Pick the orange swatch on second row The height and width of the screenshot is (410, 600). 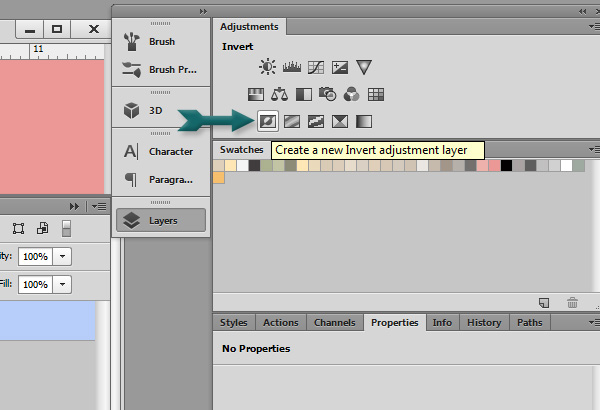pos(219,178)
